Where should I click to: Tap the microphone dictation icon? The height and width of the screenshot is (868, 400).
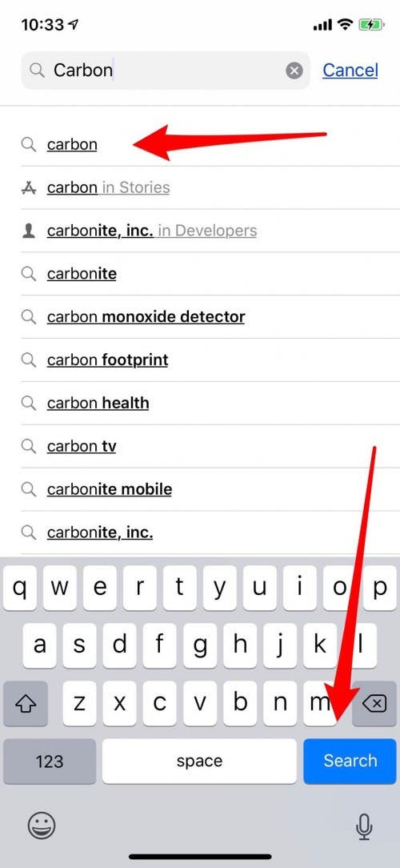tap(363, 826)
